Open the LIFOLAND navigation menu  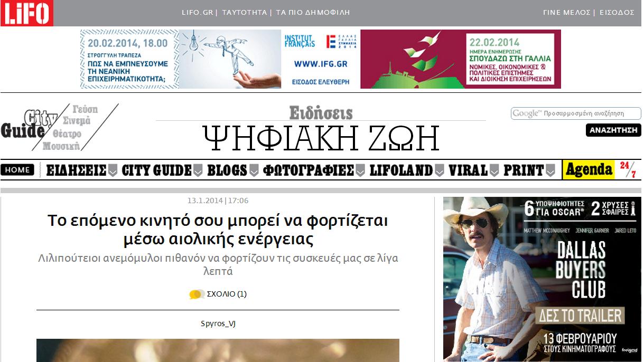click(401, 170)
